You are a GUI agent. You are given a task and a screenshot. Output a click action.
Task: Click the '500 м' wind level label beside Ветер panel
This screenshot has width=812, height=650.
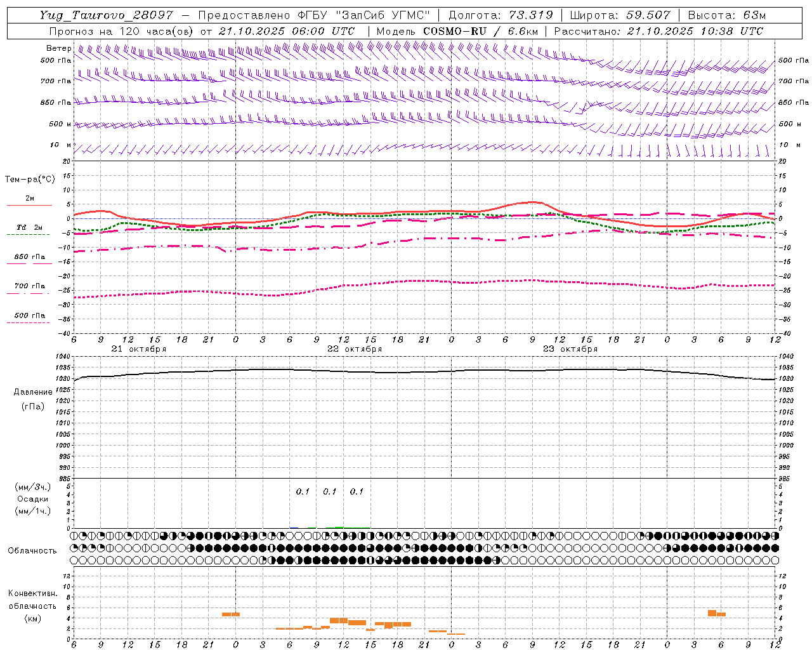tap(60, 124)
